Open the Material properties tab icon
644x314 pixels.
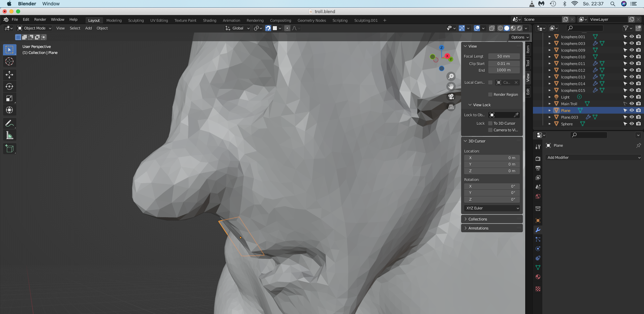click(538, 277)
